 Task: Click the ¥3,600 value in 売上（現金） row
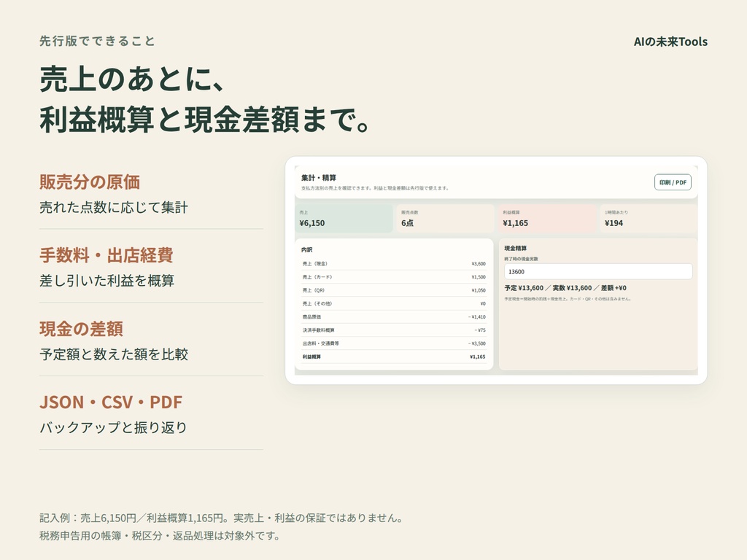pos(479,263)
